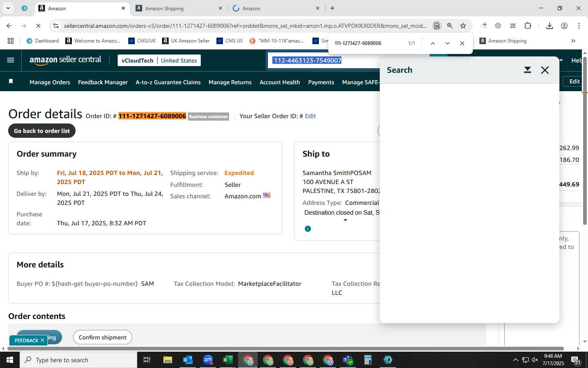The height and width of the screenshot is (368, 588).
Task: Open the Chrome profile icon
Action: pos(564,26)
